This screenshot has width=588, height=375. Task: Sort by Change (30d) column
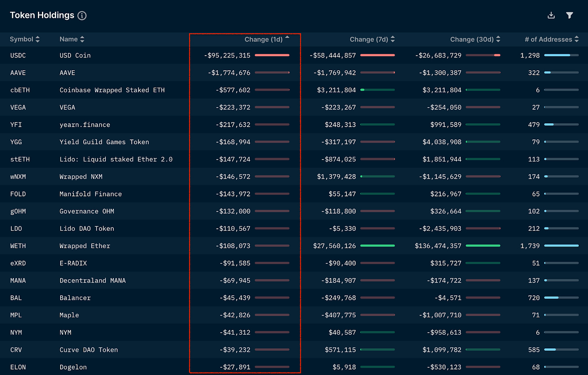tap(475, 39)
